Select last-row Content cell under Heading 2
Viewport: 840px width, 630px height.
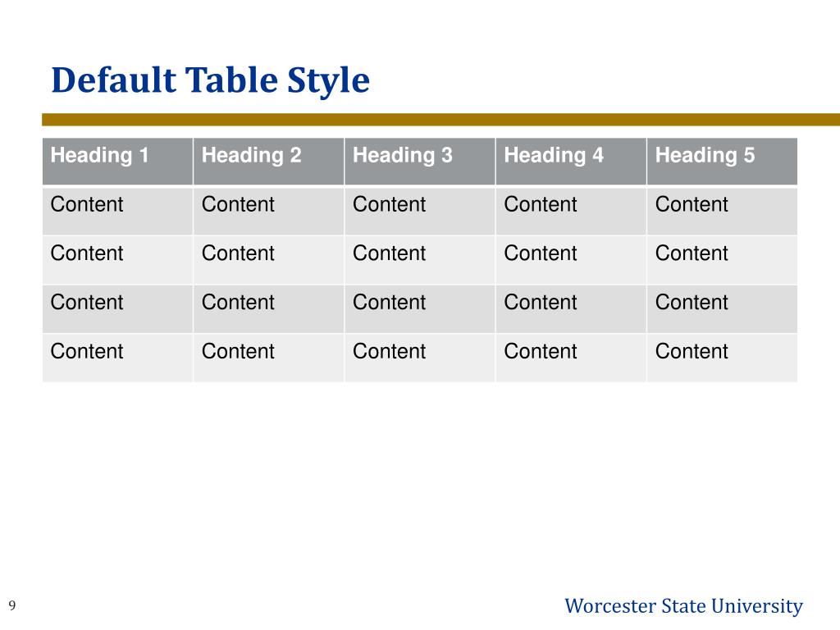268,358
